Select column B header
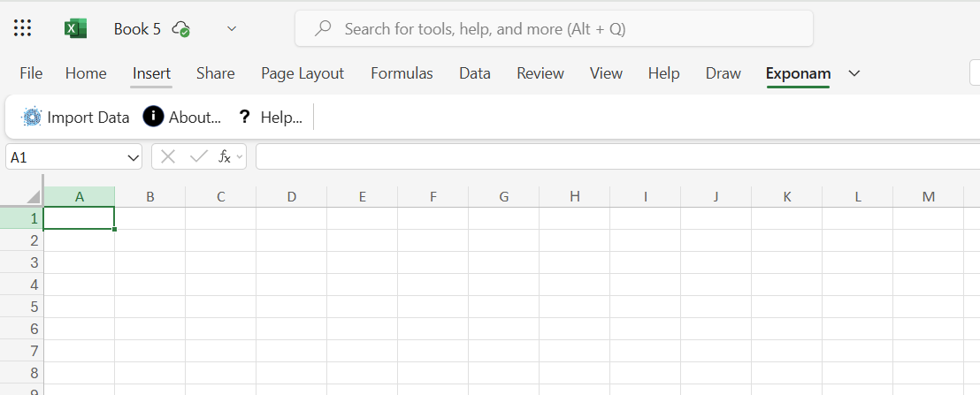 tap(150, 197)
